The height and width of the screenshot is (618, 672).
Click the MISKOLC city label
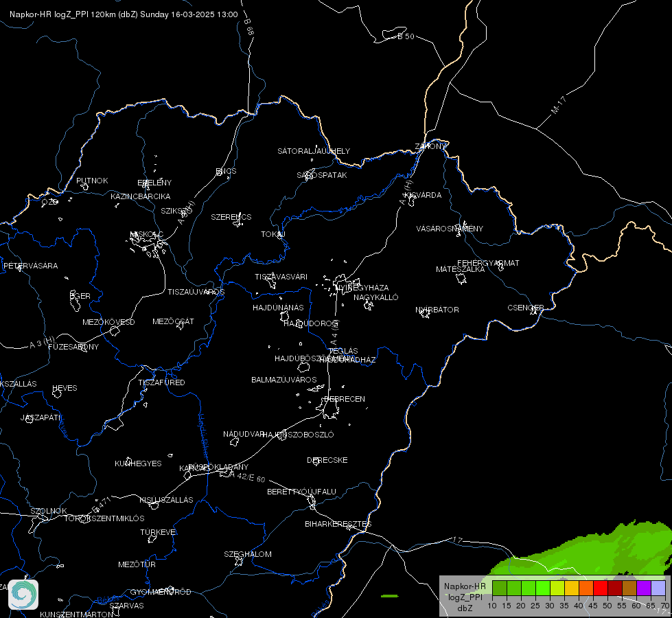point(147,234)
